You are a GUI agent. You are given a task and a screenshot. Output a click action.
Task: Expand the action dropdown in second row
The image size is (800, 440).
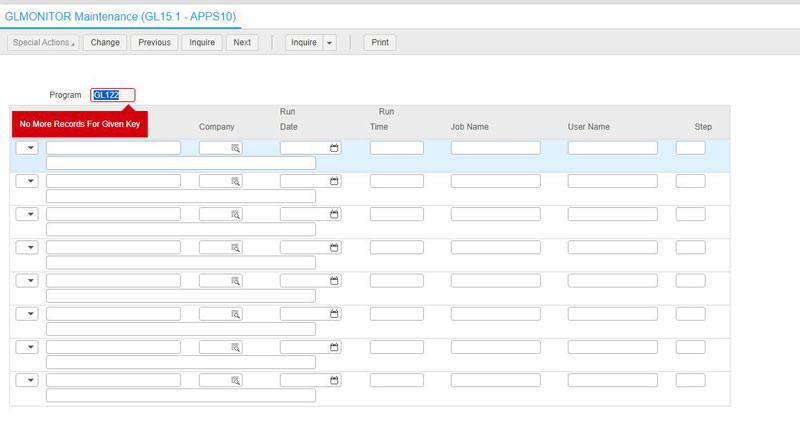click(27, 181)
